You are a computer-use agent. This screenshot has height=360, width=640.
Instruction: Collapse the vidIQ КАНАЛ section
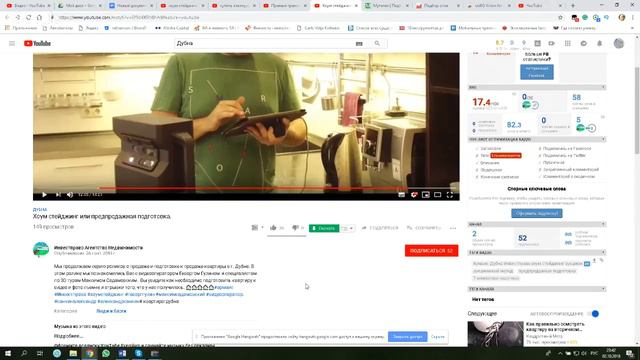603,224
